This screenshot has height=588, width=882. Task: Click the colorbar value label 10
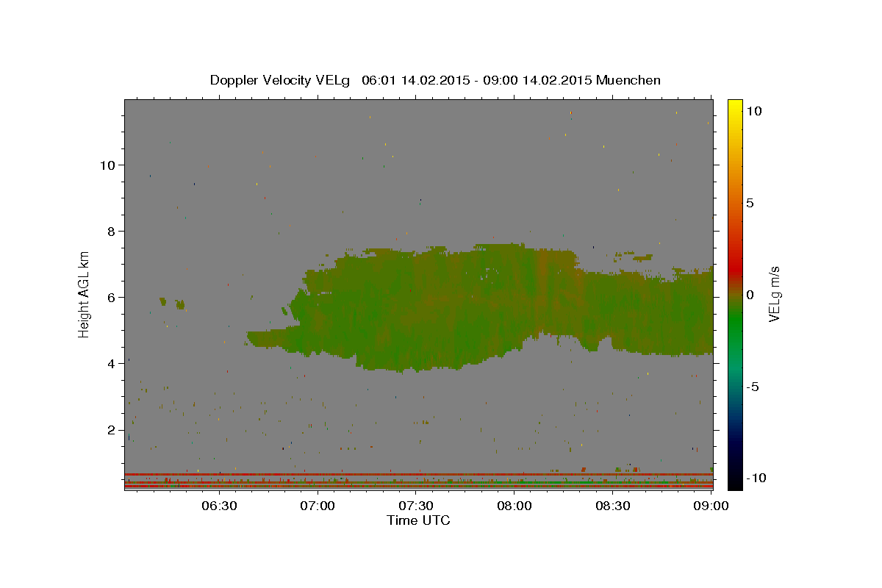(x=753, y=111)
